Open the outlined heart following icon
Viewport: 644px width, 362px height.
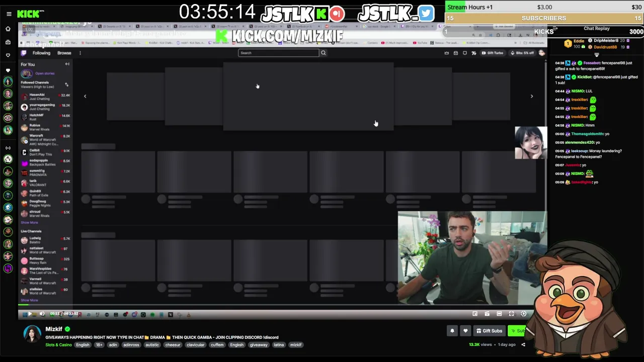(8, 55)
